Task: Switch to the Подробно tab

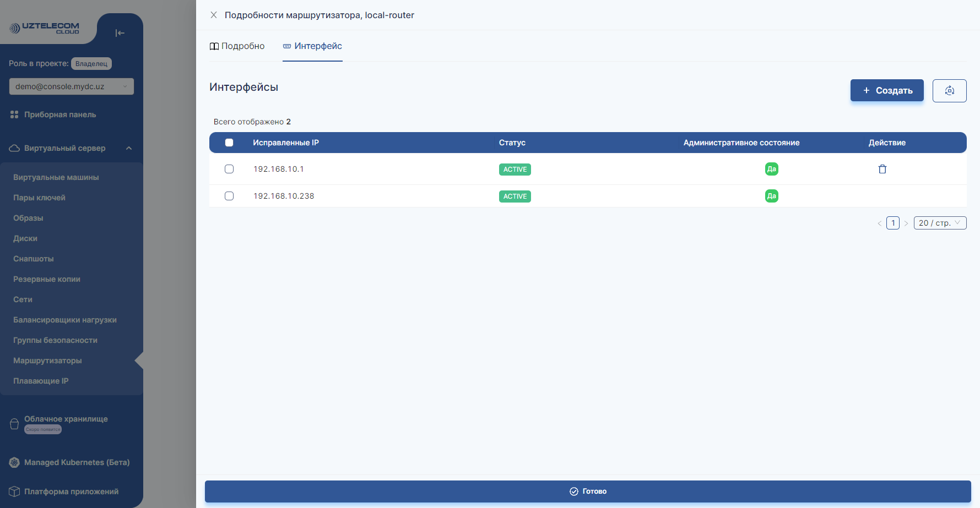Action: click(238, 46)
